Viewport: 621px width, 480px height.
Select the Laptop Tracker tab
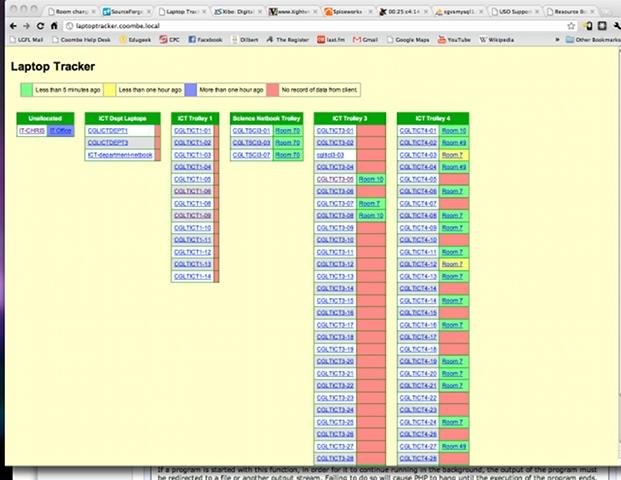181,11
